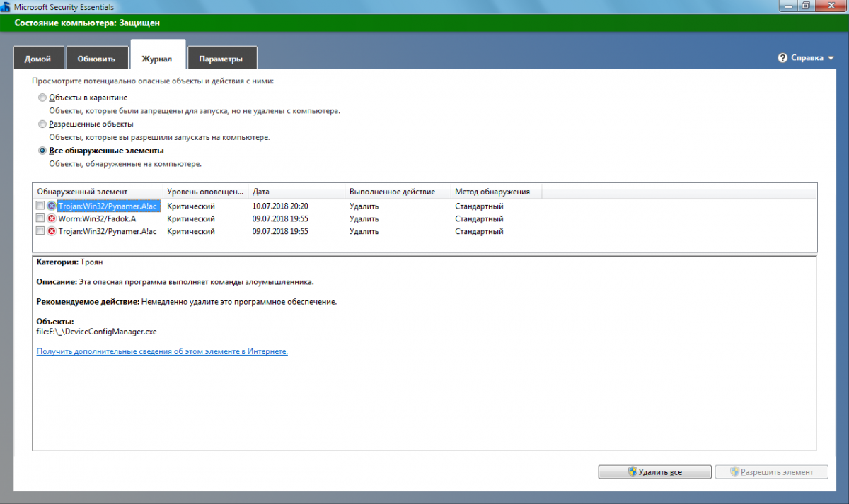Click the 'Разрешить элемент' button
This screenshot has width=849, height=504.
771,471
